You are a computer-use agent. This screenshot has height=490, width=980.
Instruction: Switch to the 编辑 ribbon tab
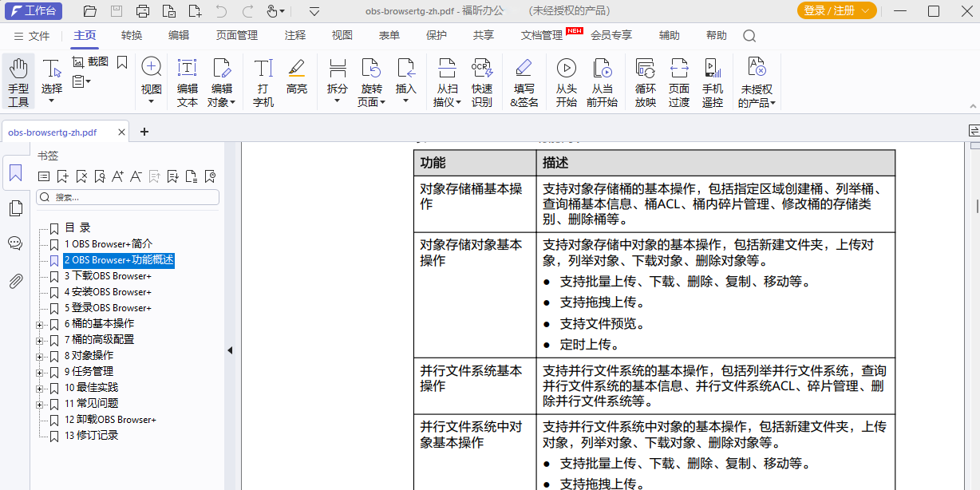pos(179,35)
